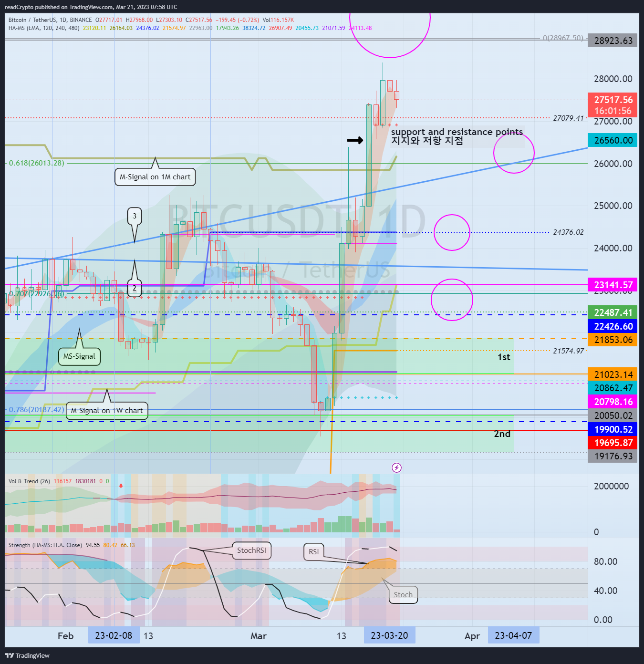644x664 pixels.
Task: Select the orange 21853.06 price label
Action: pyautogui.click(x=613, y=340)
